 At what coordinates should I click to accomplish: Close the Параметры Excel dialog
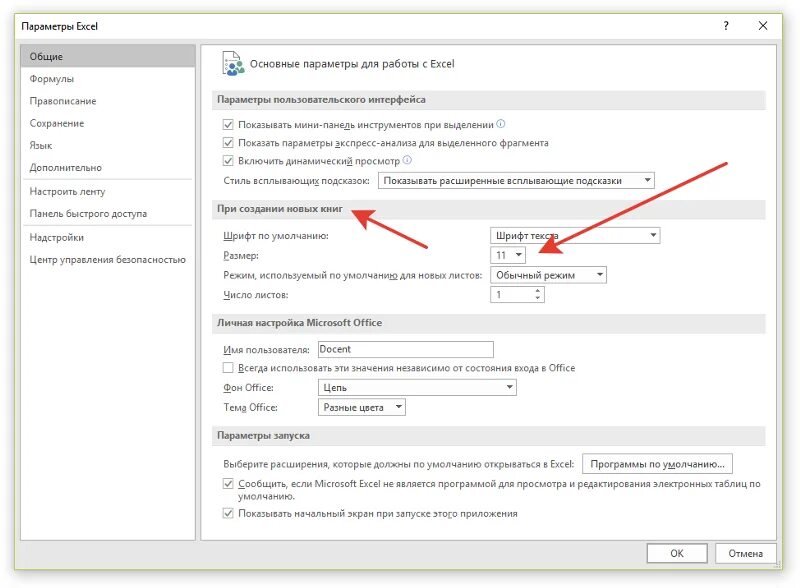[x=763, y=26]
